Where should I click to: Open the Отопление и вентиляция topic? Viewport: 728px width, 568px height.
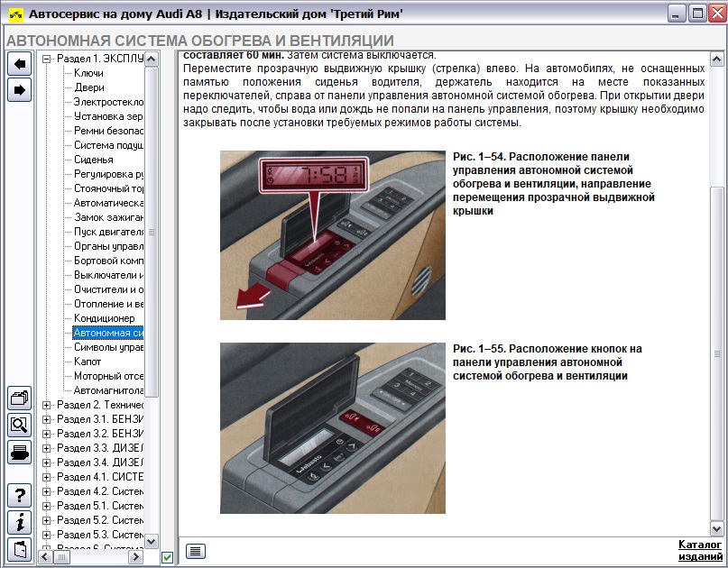click(x=108, y=304)
